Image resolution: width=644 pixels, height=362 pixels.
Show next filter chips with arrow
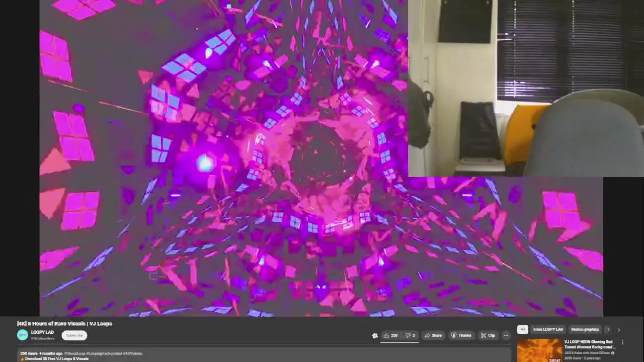(619, 330)
